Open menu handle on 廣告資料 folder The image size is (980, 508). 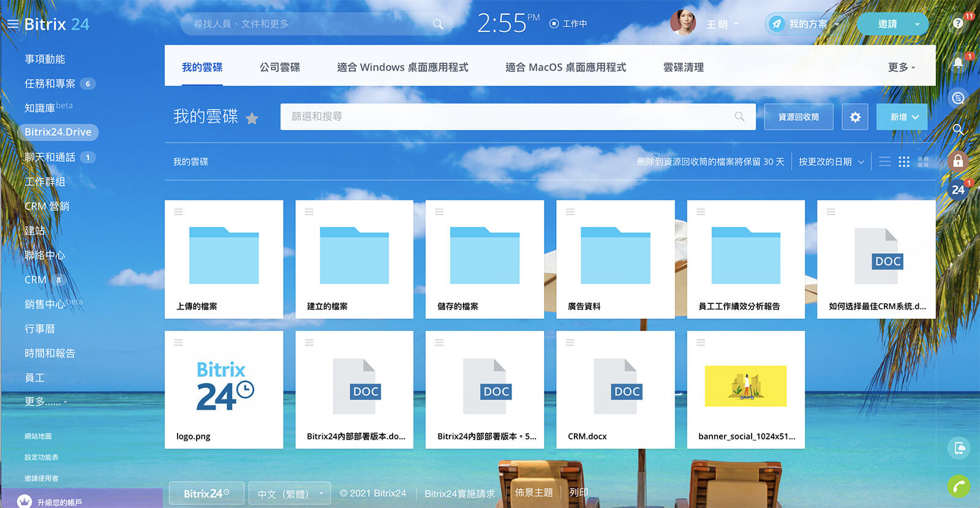(570, 211)
